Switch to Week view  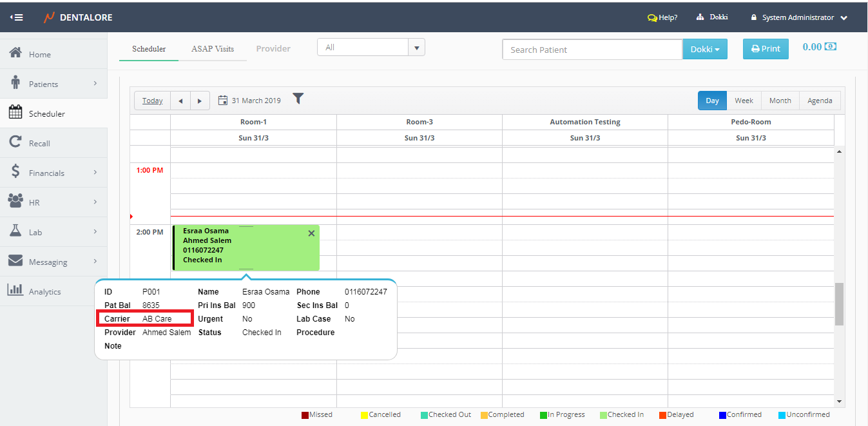point(744,101)
